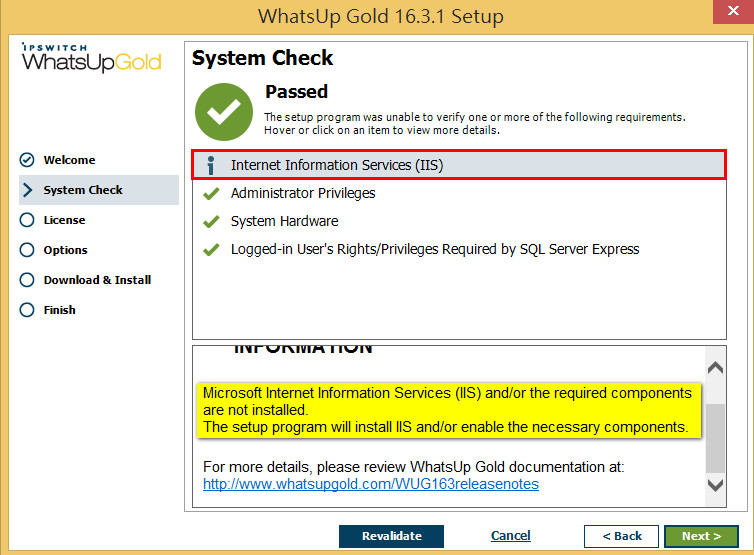The width and height of the screenshot is (754, 555).
Task: Click the green check beside Administrator Privileges
Action: (211, 193)
